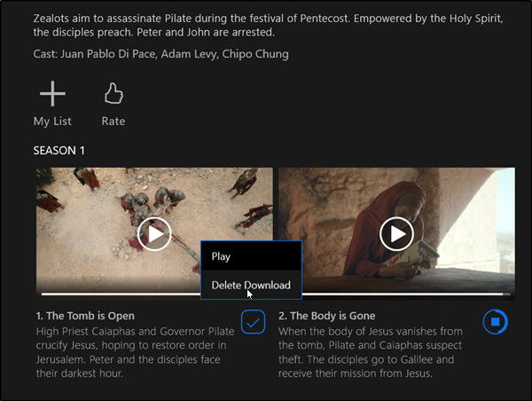This screenshot has height=401, width=532.
Task: Click the My List text label
Action: click(52, 121)
